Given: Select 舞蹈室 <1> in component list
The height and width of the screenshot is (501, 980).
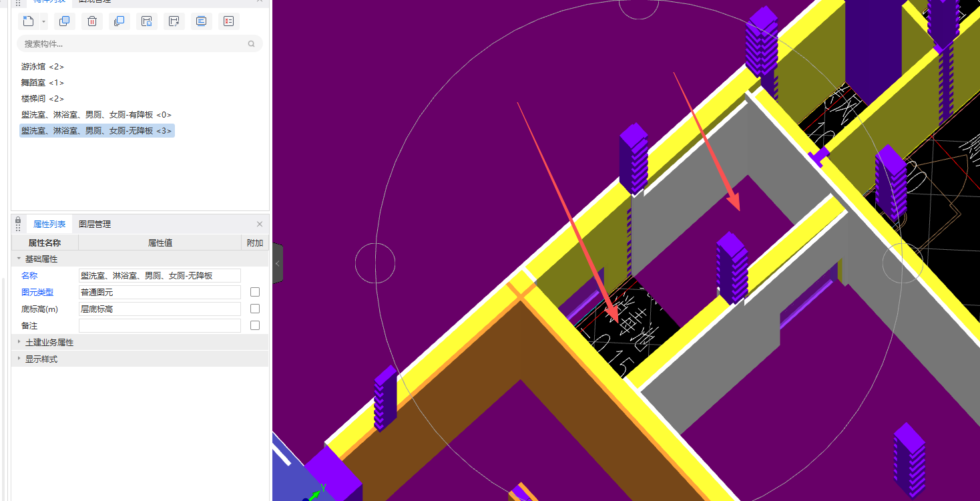Looking at the screenshot, I should [43, 83].
